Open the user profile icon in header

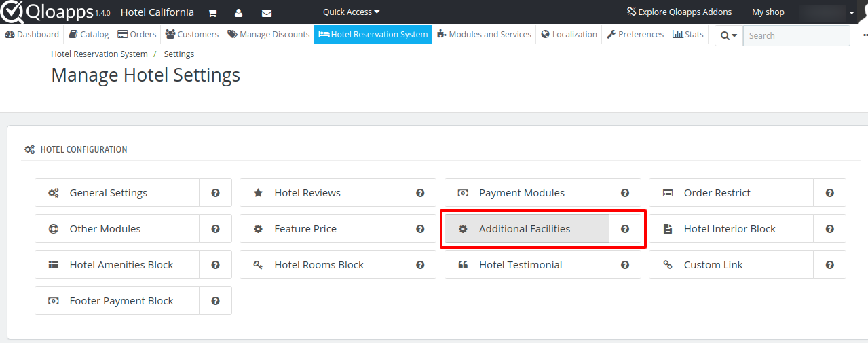coord(238,12)
